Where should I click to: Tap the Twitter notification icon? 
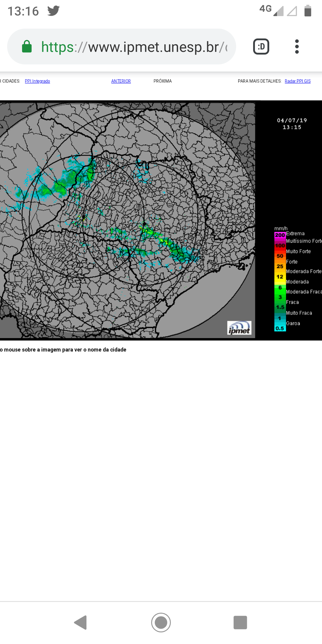point(54,11)
